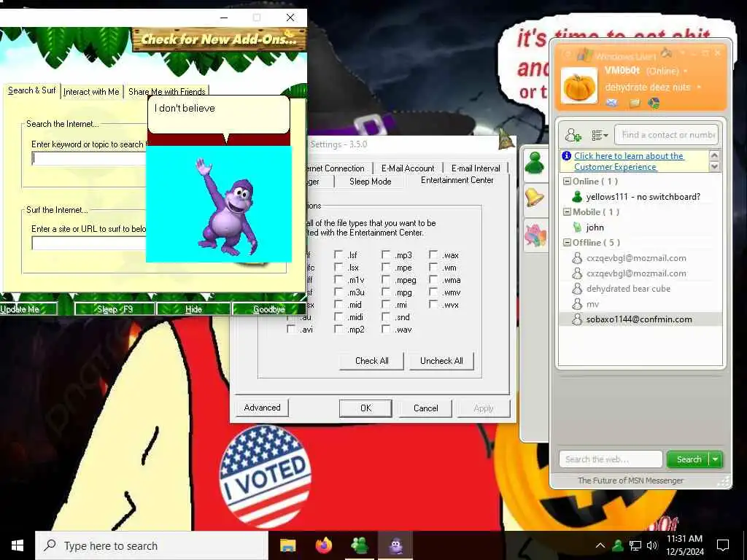Check the .wav file type box
This screenshot has width=747, height=560.
[386, 329]
